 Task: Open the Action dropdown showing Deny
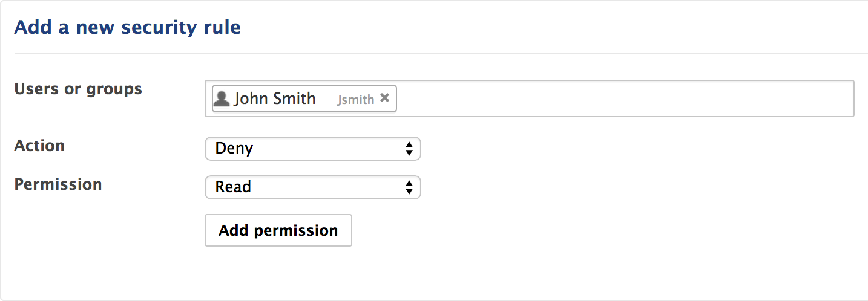[x=313, y=149]
